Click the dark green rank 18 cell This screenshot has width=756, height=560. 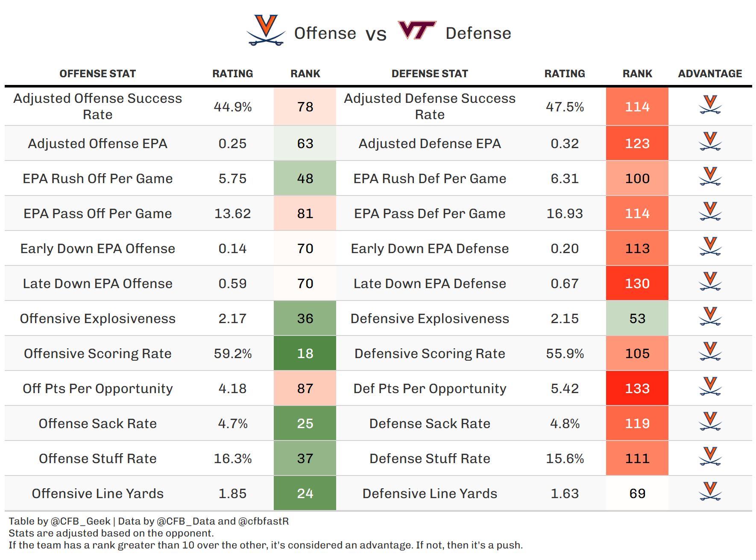tap(305, 353)
